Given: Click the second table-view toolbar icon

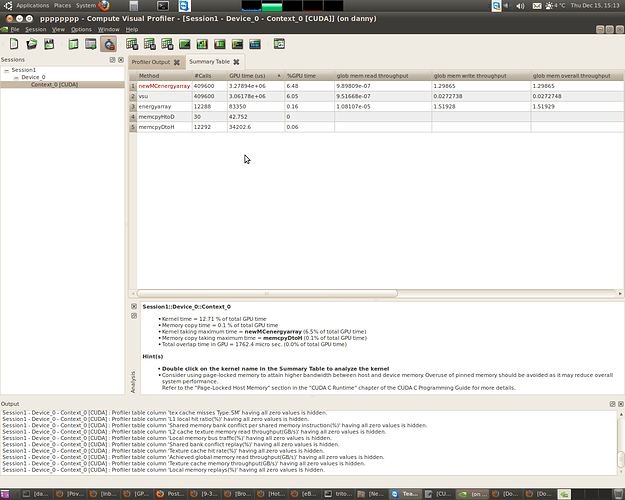Looking at the screenshot, I should (149, 44).
